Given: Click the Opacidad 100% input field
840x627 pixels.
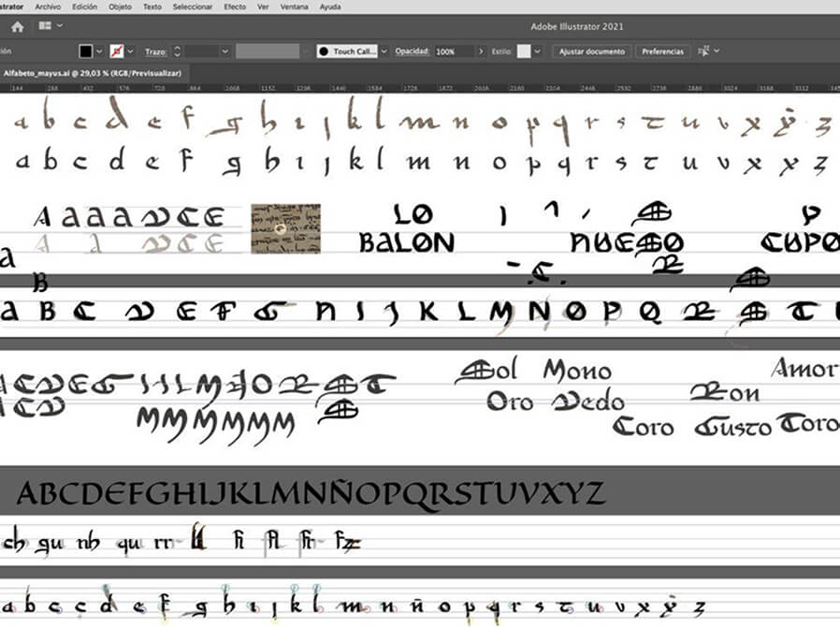Looking at the screenshot, I should pyautogui.click(x=453, y=51).
